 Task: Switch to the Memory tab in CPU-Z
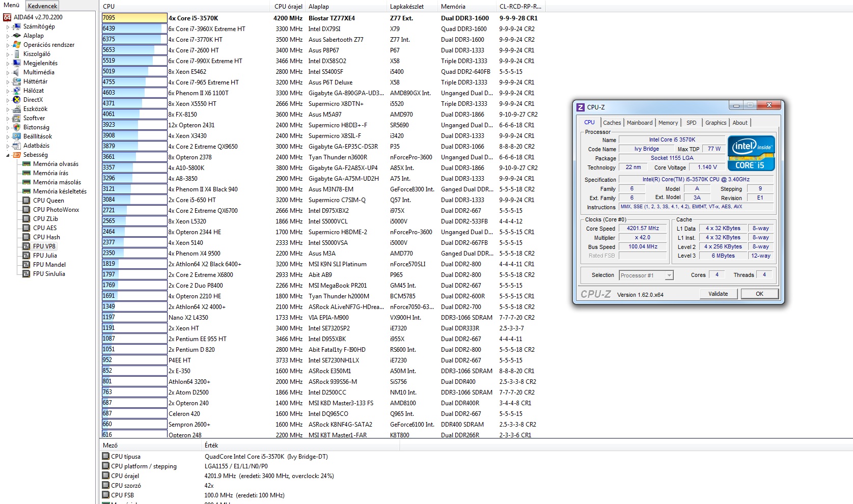click(668, 123)
